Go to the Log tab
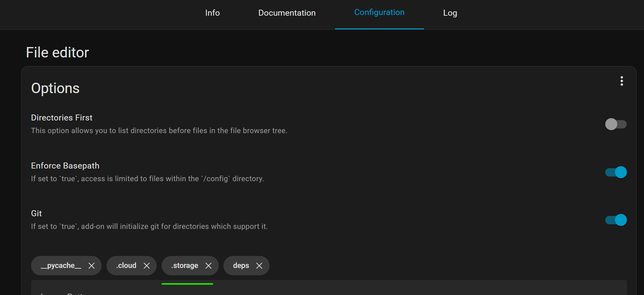 (x=450, y=13)
